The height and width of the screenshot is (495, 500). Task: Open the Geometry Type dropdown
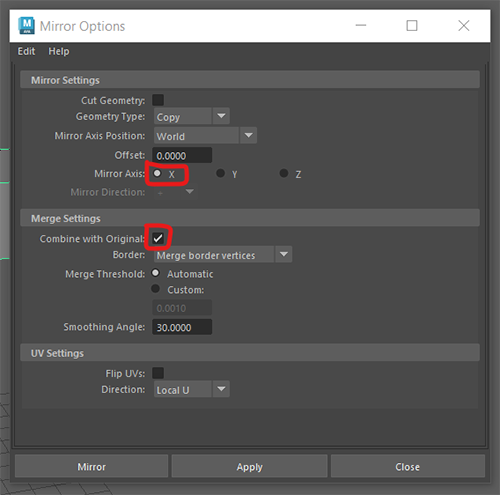coord(192,116)
